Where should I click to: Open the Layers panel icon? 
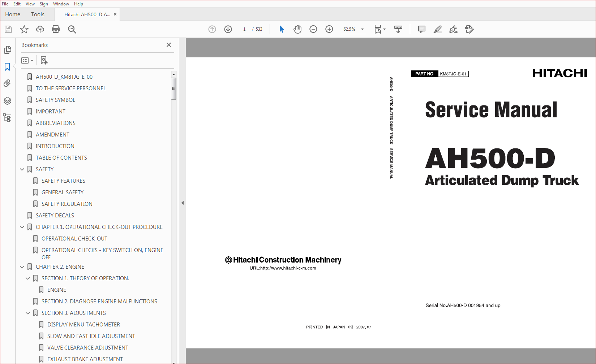point(7,101)
